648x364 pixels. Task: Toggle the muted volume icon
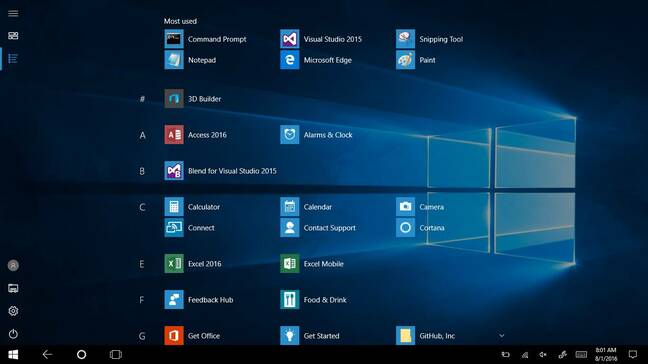coord(543,354)
